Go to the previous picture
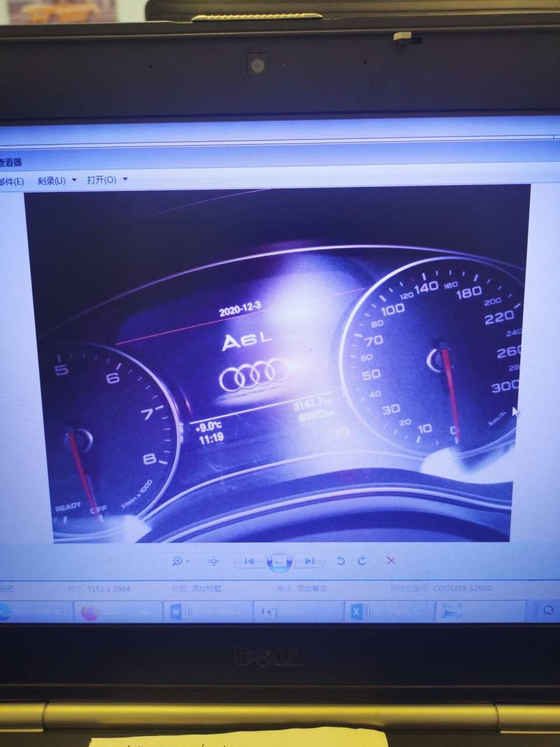The image size is (560, 747). click(249, 561)
